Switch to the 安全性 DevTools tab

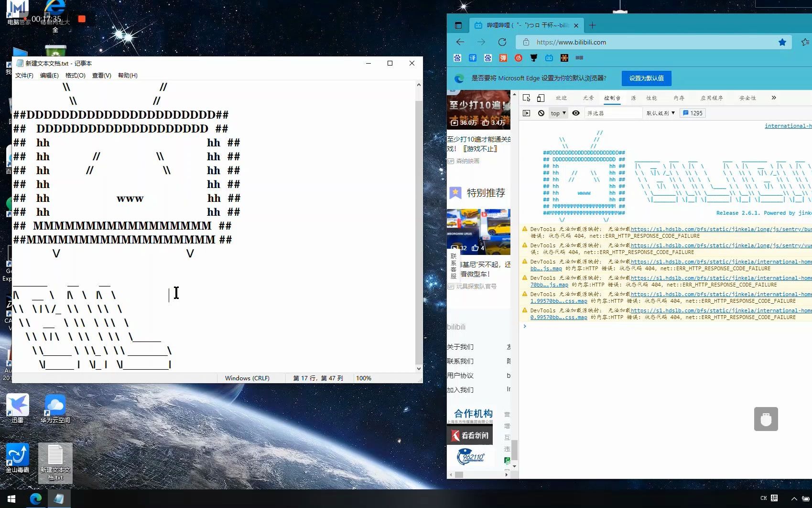[x=747, y=98]
